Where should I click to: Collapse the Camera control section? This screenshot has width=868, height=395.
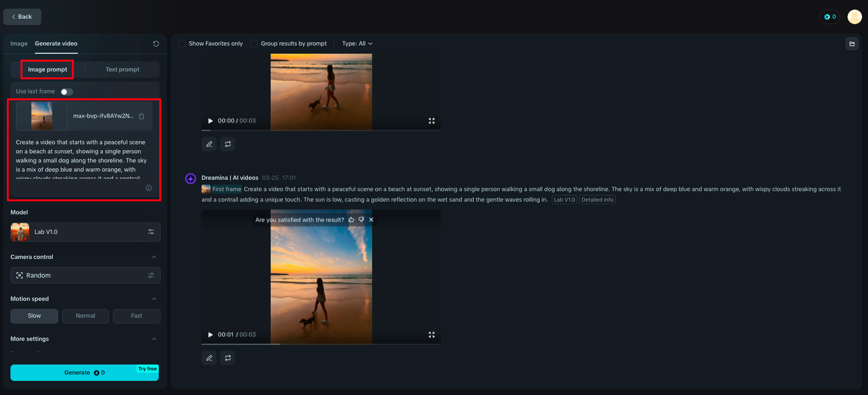tap(154, 257)
